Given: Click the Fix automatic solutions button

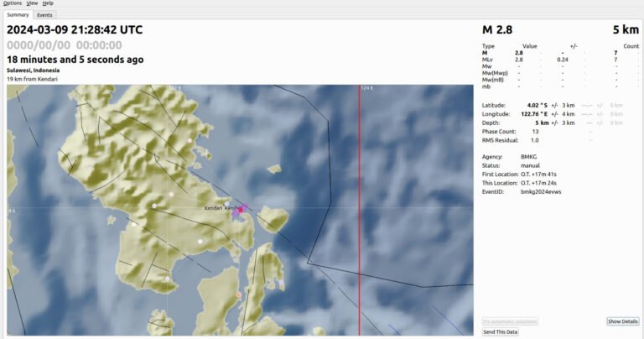Looking at the screenshot, I should tap(510, 321).
